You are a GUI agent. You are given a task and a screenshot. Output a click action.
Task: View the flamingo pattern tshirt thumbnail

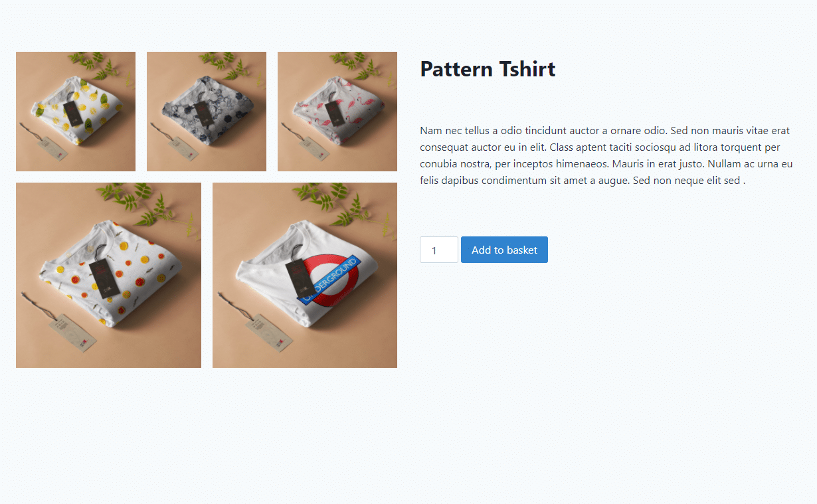click(337, 112)
